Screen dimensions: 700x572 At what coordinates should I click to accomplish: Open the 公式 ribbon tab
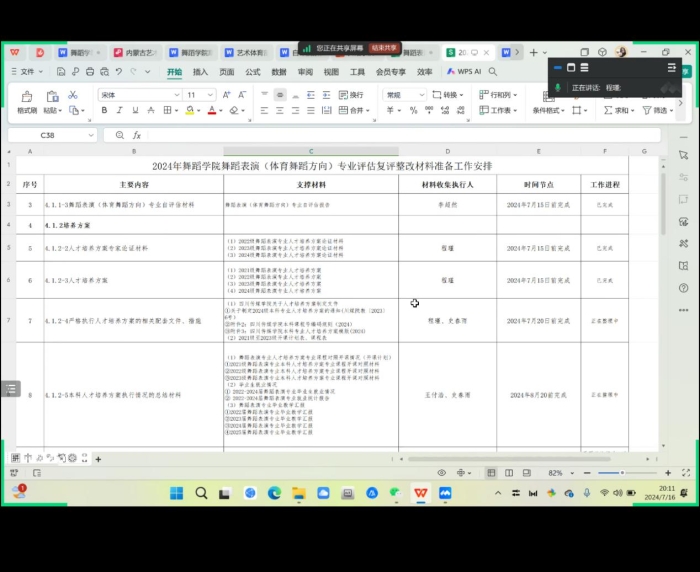(x=253, y=72)
